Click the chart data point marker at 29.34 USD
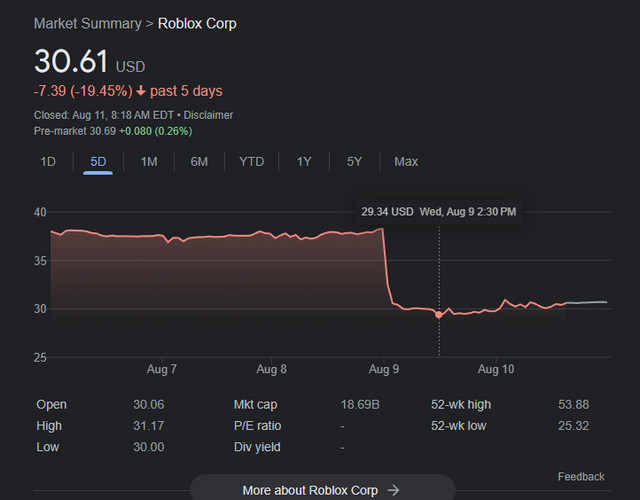The image size is (640, 500). pyautogui.click(x=439, y=315)
